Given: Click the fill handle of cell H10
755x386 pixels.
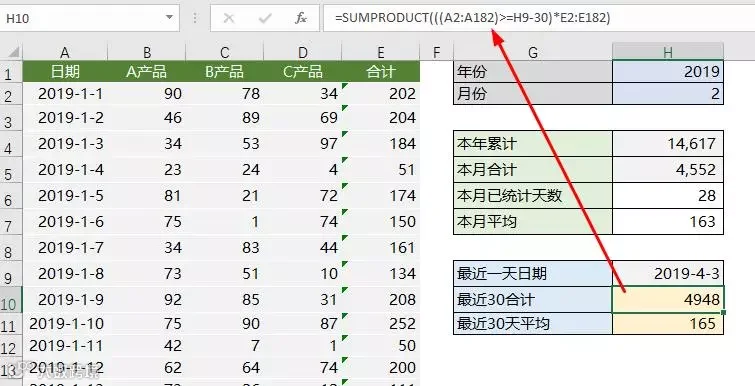Looking at the screenshot, I should [724, 312].
